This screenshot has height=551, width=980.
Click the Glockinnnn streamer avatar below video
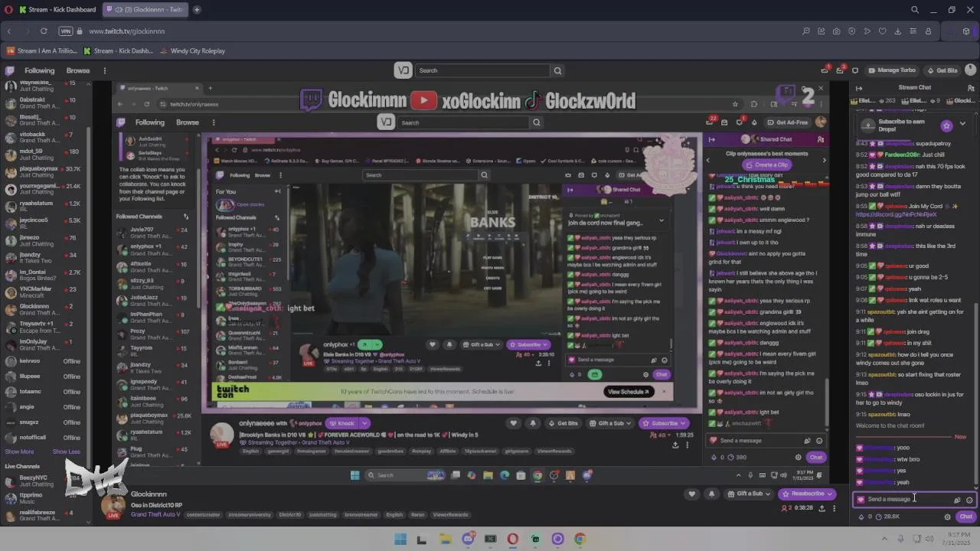[113, 504]
